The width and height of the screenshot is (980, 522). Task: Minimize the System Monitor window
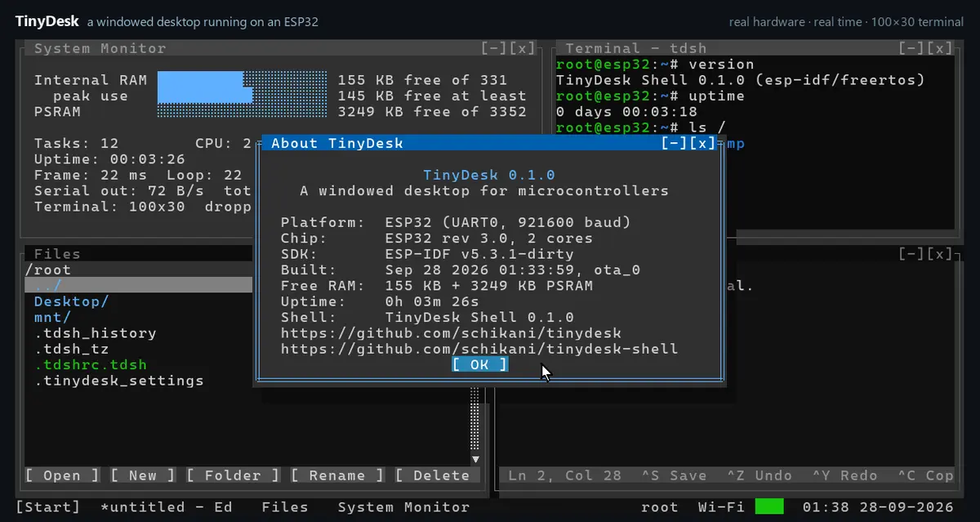494,48
